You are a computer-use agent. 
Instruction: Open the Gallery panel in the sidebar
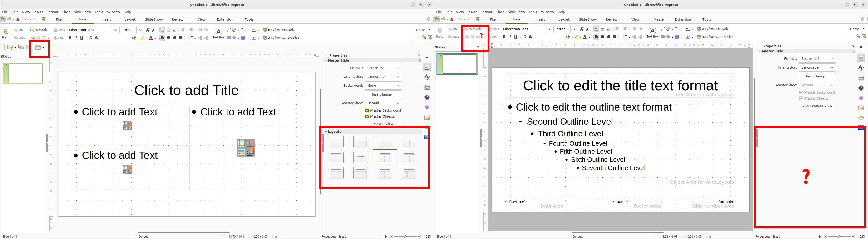pyautogui.click(x=427, y=87)
